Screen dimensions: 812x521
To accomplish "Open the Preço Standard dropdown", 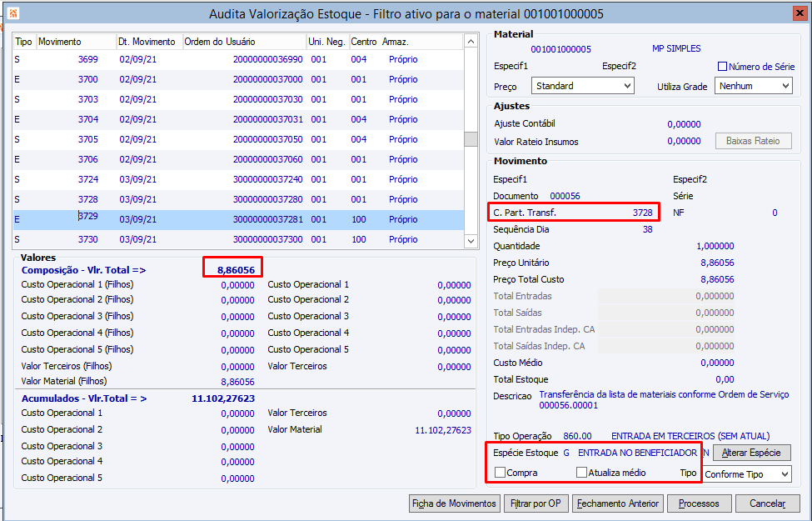I will coord(583,86).
